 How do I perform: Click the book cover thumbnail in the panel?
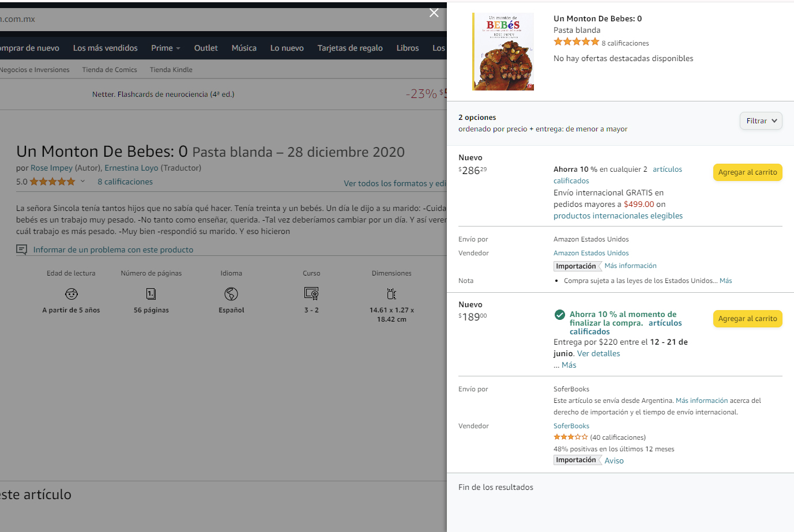503,51
